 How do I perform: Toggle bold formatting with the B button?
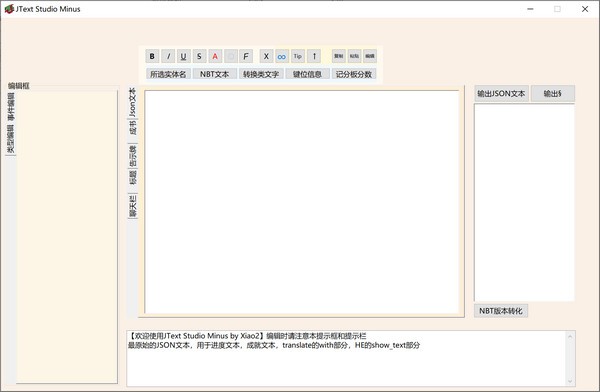pyautogui.click(x=152, y=56)
